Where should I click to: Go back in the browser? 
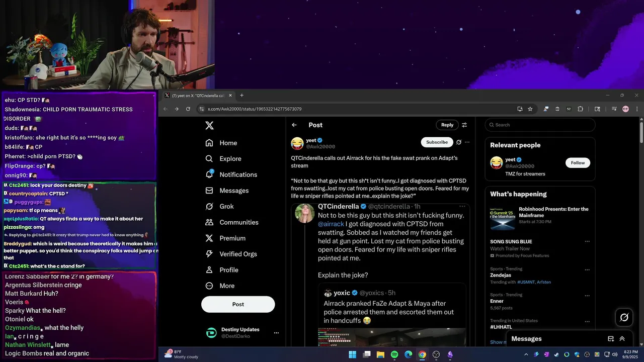pos(166,109)
